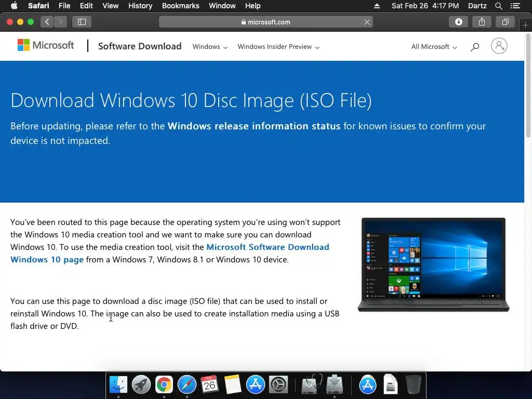
Task: Show all tabs overview
Action: [505, 22]
